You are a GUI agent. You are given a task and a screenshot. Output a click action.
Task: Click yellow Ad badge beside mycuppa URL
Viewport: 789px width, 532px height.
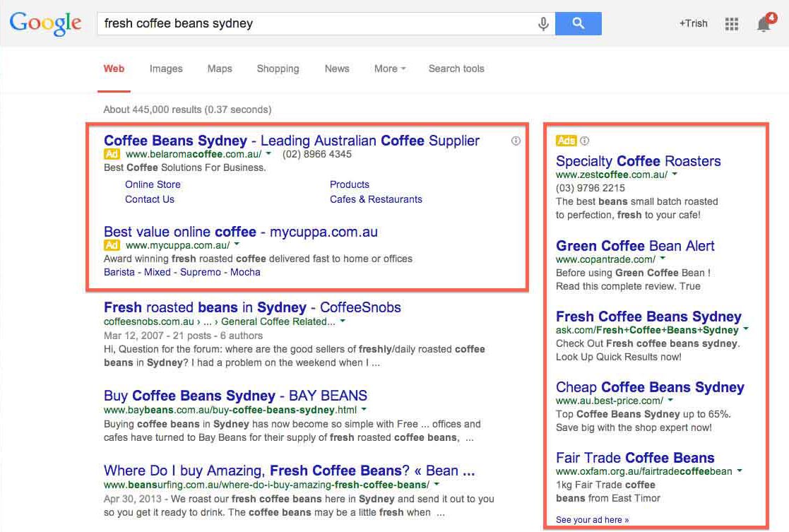tap(112, 245)
